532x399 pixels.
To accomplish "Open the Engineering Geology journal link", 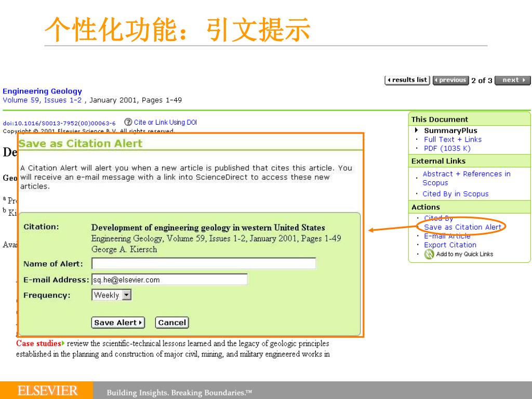I will [43, 91].
